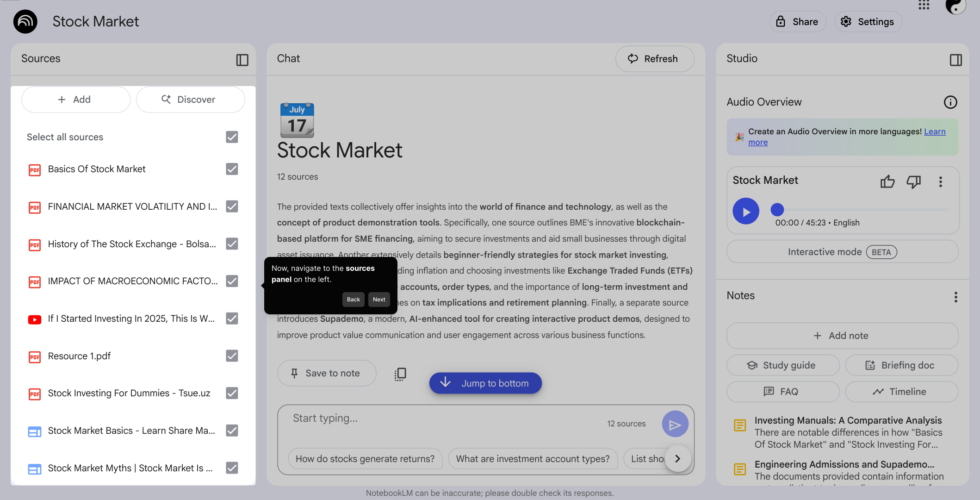Click the Next button in tooltip
The height and width of the screenshot is (500, 980).
coord(379,300)
